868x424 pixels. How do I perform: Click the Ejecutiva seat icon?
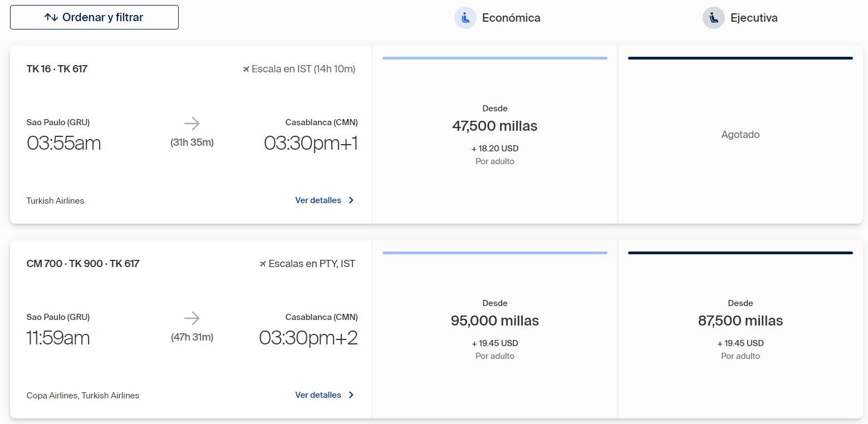(x=713, y=18)
